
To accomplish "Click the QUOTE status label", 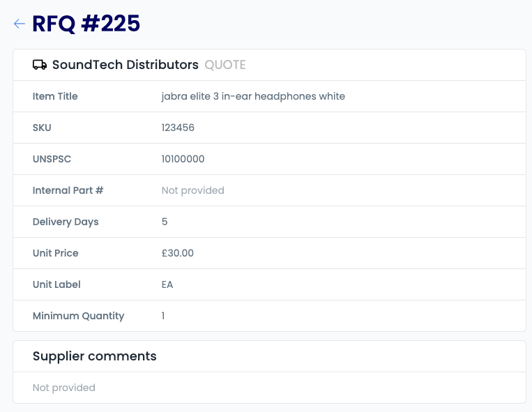I will (x=225, y=65).
